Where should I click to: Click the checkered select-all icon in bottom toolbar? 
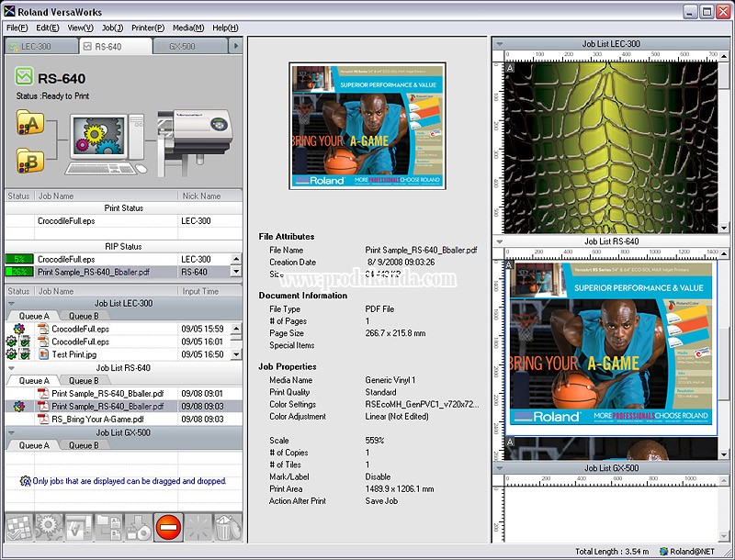[20, 529]
